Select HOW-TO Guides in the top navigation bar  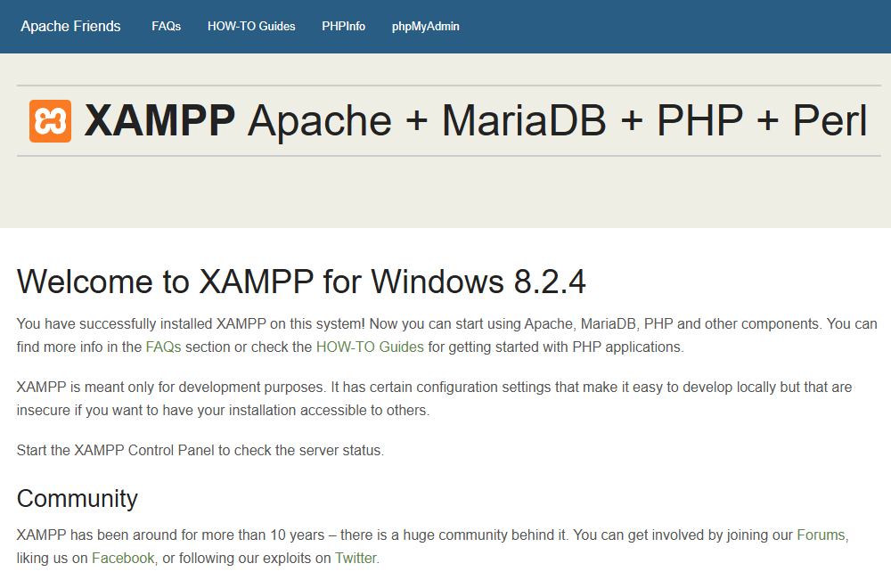click(251, 27)
